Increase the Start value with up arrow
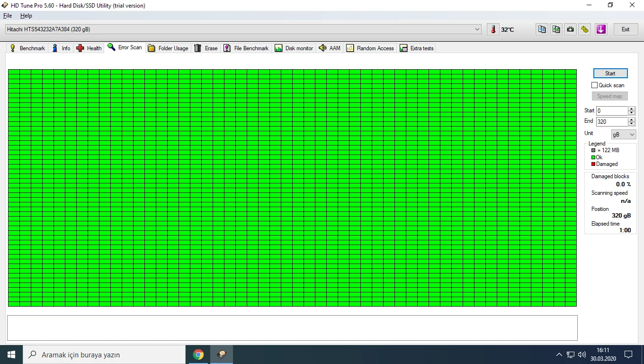The image size is (644, 364). pyautogui.click(x=631, y=109)
